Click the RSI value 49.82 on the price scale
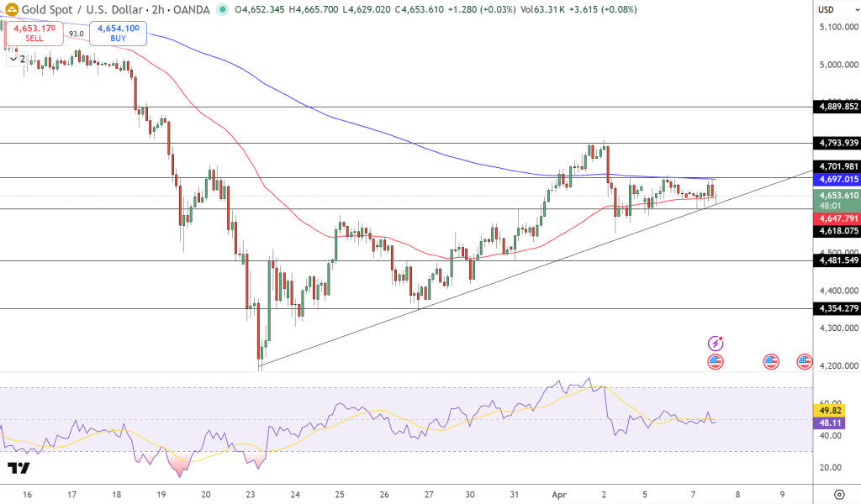Screen dimensions: 861x504 (829, 411)
